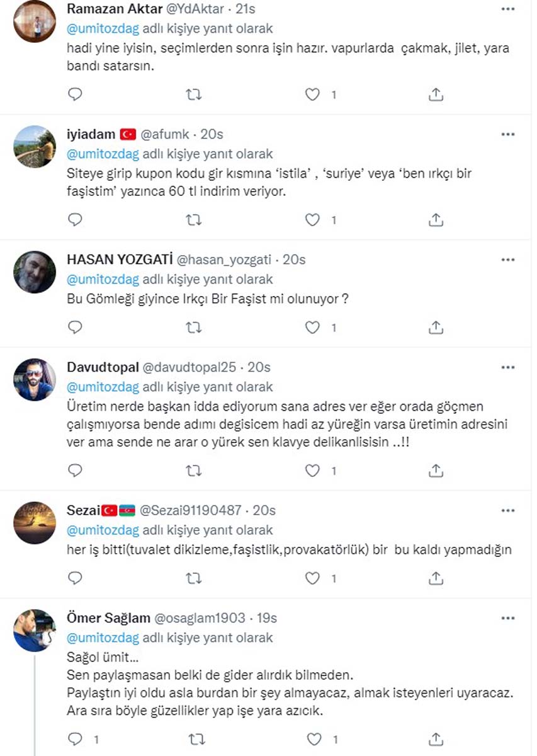Screen dimensions: 537x756
Task: Retweet Sezai's tweet
Action: click(x=195, y=577)
